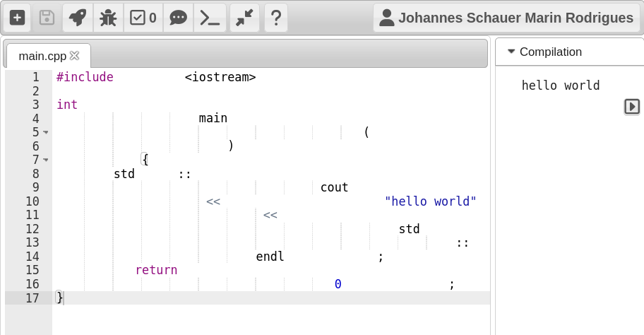Viewport: 644px width, 335px height.
Task: Start debugging with the bug icon
Action: tap(108, 18)
